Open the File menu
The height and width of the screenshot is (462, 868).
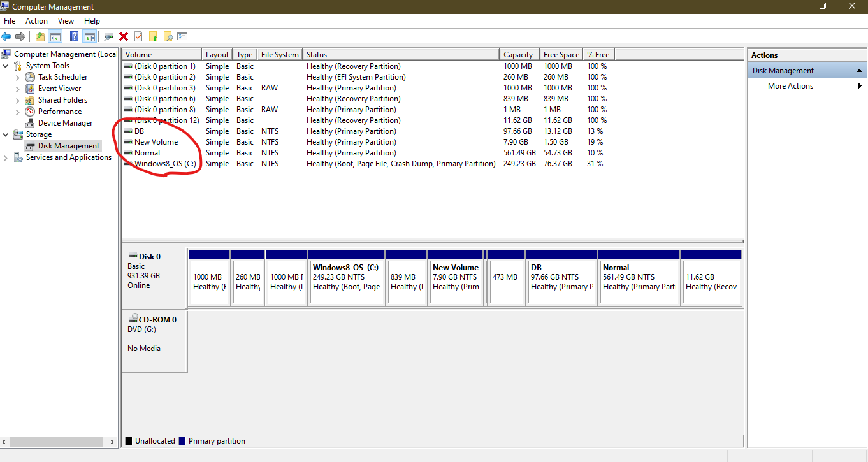tap(10, 21)
